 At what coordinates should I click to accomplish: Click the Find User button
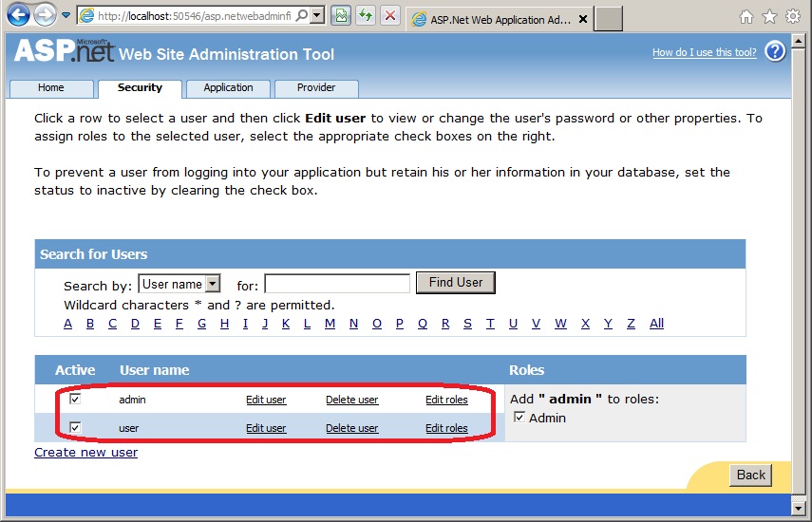(456, 283)
